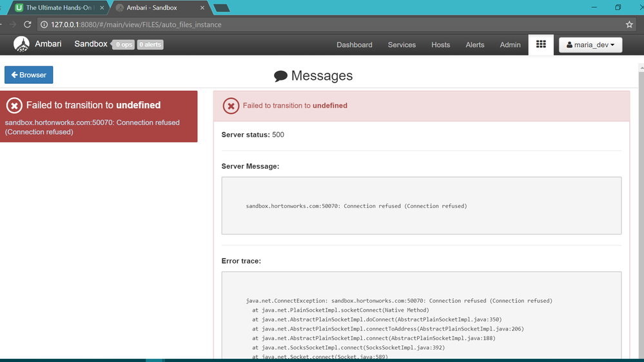This screenshot has height=362, width=644.
Task: Select the Ambari - Sandbox tab
Action: (160, 8)
